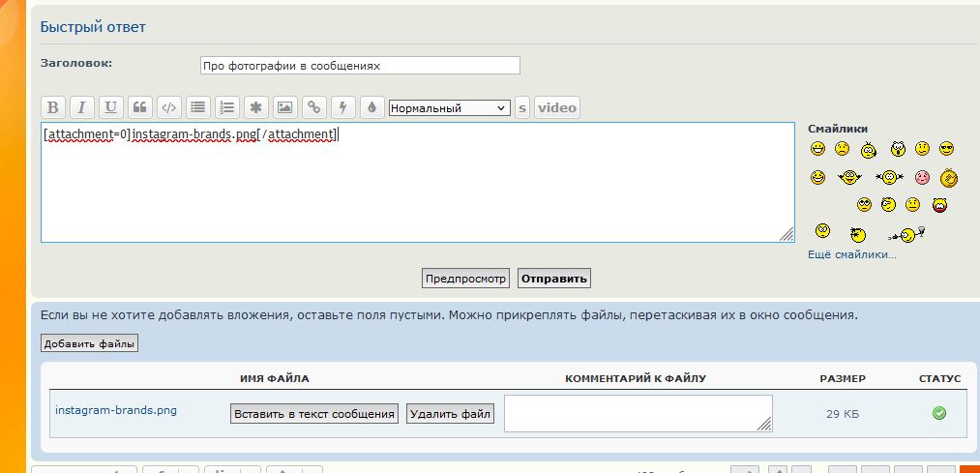The height and width of the screenshot is (473, 980).
Task: Submit the reply with 'Отправить'
Action: 554,279
